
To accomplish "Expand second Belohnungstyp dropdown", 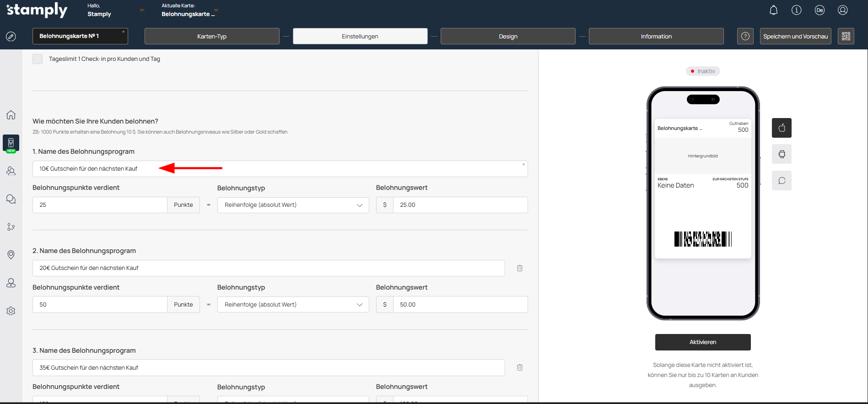I will (x=293, y=305).
